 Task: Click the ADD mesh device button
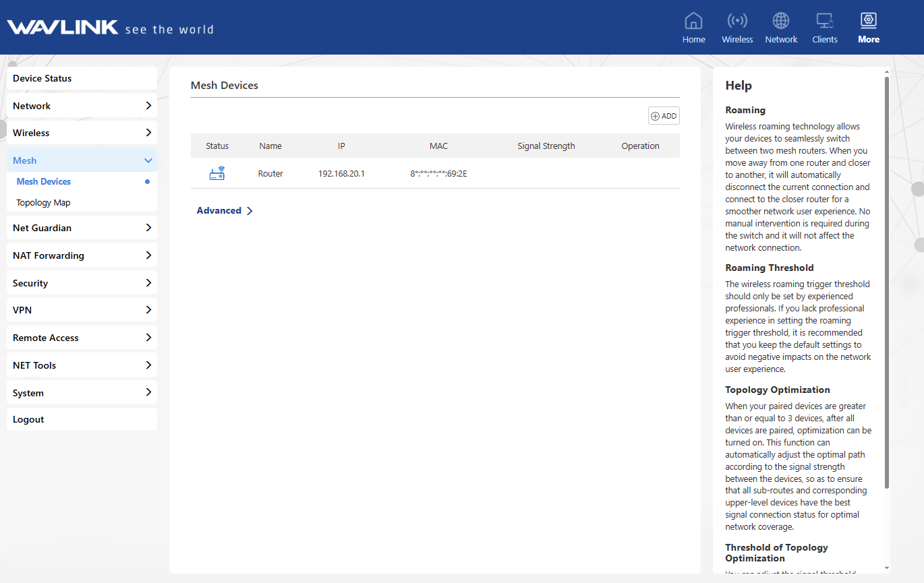(x=664, y=116)
